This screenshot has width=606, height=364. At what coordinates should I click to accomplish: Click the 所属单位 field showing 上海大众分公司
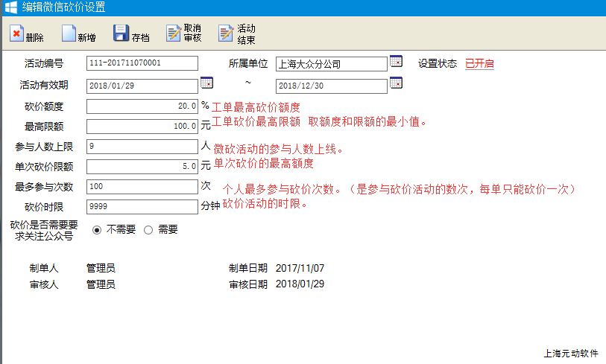[331, 64]
